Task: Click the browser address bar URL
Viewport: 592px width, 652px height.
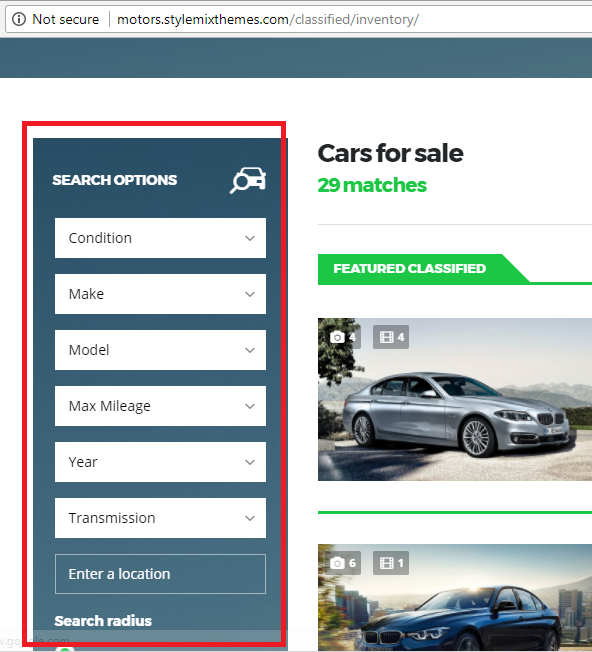Action: tap(268, 19)
